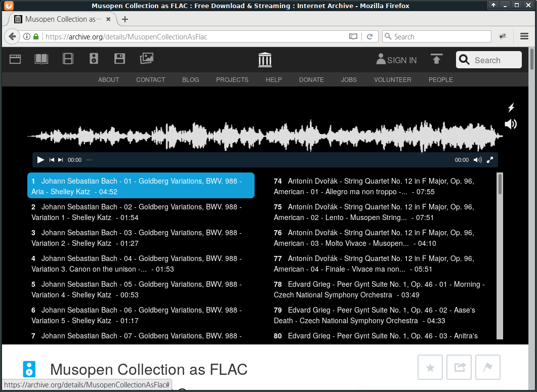Click the blue audio icon beside title
This screenshot has height=392, width=537.
click(29, 369)
